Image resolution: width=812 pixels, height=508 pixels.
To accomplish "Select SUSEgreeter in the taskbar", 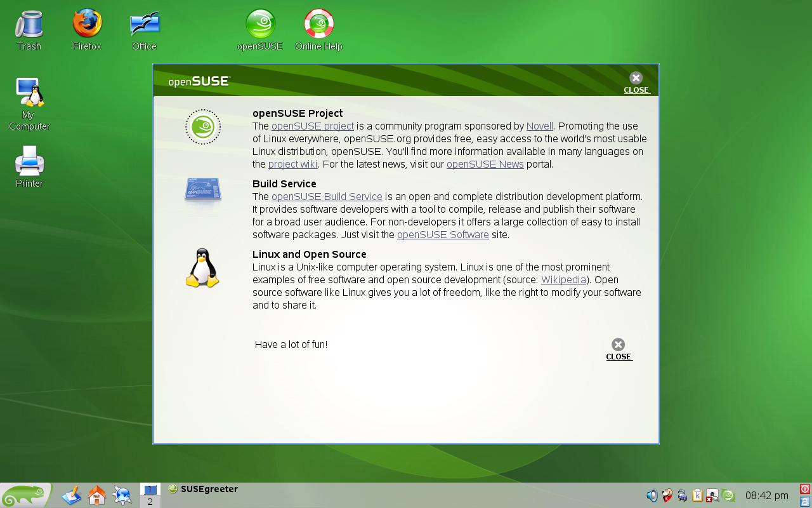I will click(203, 489).
